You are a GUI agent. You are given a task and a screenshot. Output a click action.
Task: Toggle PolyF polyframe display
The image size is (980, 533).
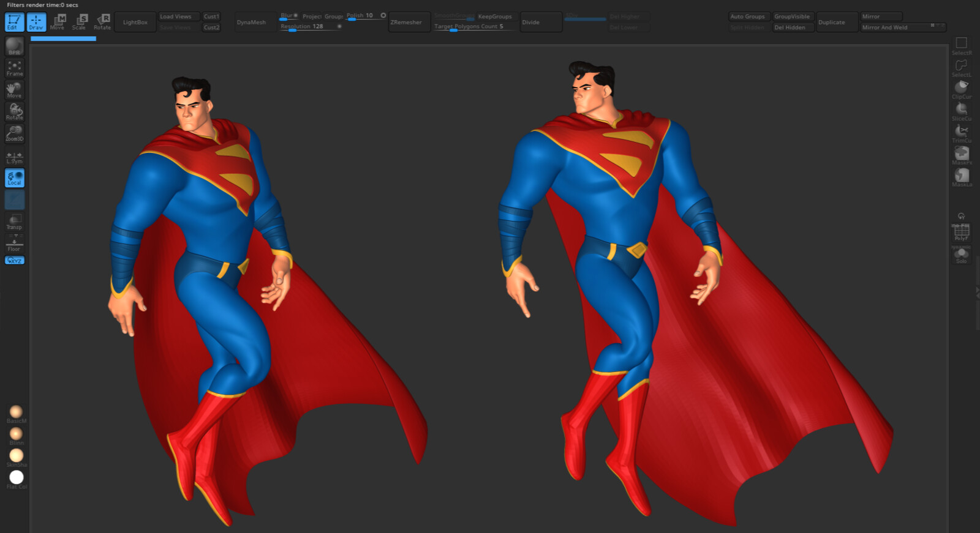[x=962, y=232]
